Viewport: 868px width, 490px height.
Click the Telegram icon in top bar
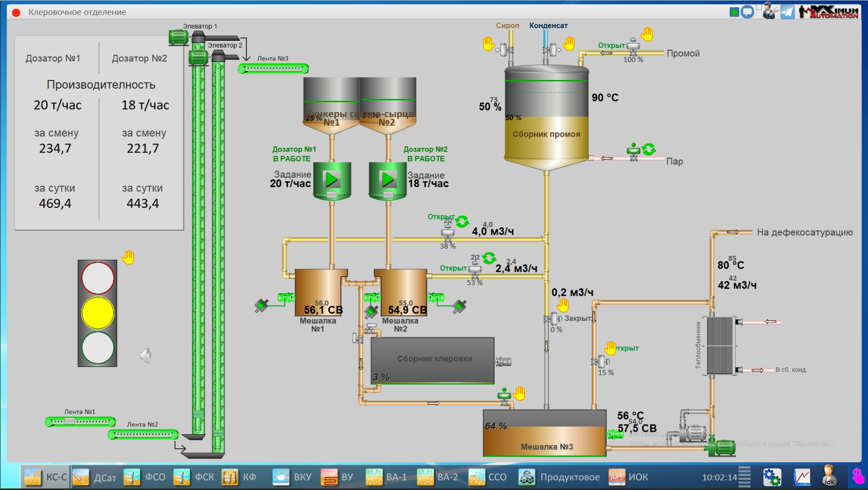click(x=788, y=12)
